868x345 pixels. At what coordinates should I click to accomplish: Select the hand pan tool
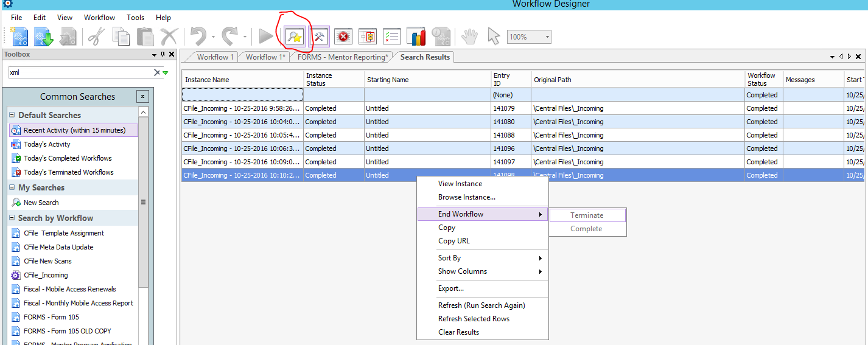tap(469, 37)
